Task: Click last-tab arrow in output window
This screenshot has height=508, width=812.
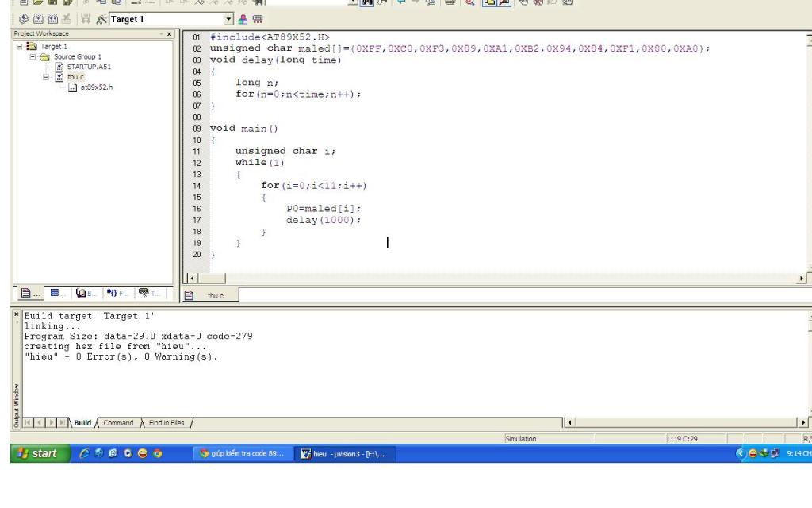Action: tap(62, 423)
